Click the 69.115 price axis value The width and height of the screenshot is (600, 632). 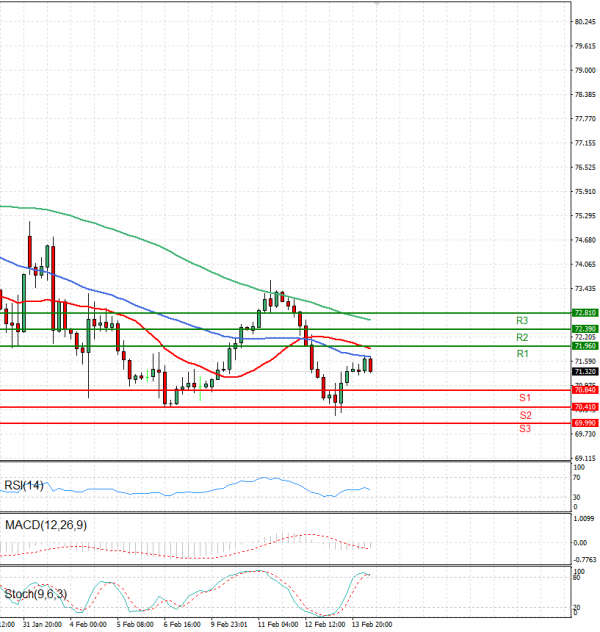click(585, 458)
